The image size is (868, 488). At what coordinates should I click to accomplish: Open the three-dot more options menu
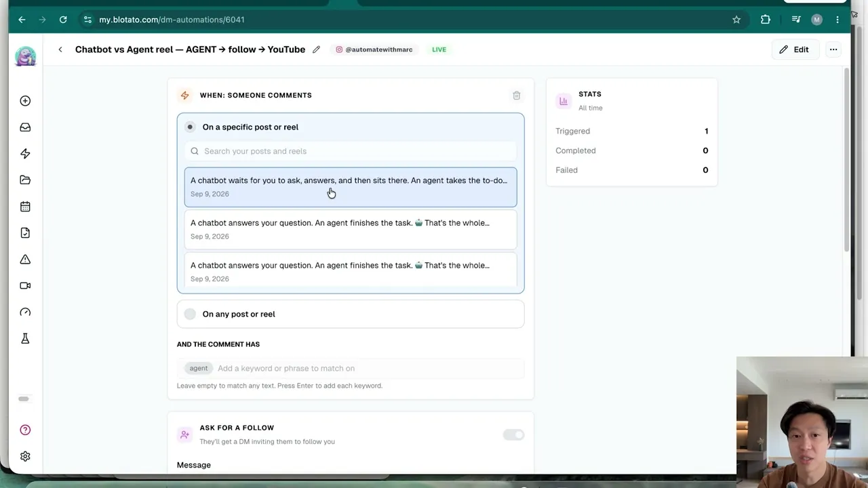[x=833, y=49]
